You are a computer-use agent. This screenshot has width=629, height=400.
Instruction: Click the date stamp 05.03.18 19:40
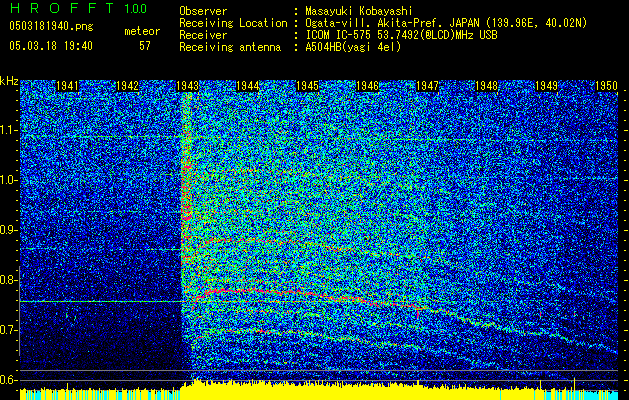pyautogui.click(x=51, y=46)
